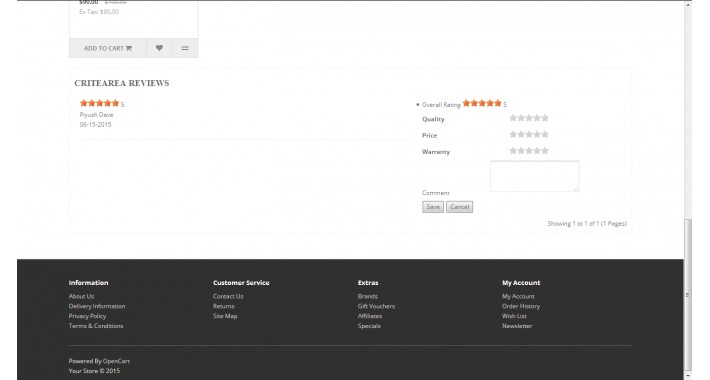The height and width of the screenshot is (380, 710).
Task: Click scrollbar down arrow
Action: coord(688,375)
